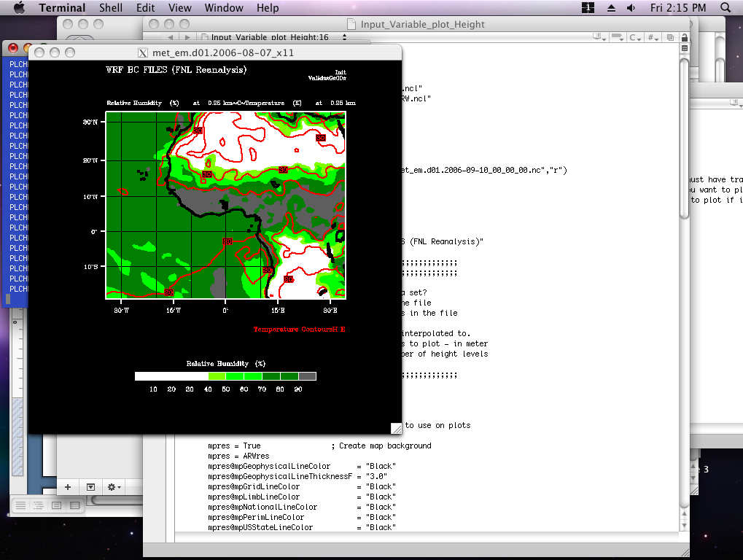Click the volume speaker icon in menu bar
The height and width of the screenshot is (560, 743).
click(631, 8)
